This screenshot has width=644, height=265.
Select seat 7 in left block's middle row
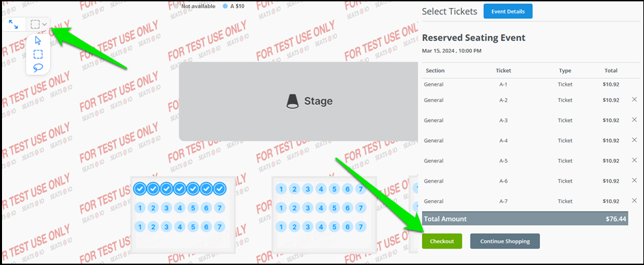point(220,208)
